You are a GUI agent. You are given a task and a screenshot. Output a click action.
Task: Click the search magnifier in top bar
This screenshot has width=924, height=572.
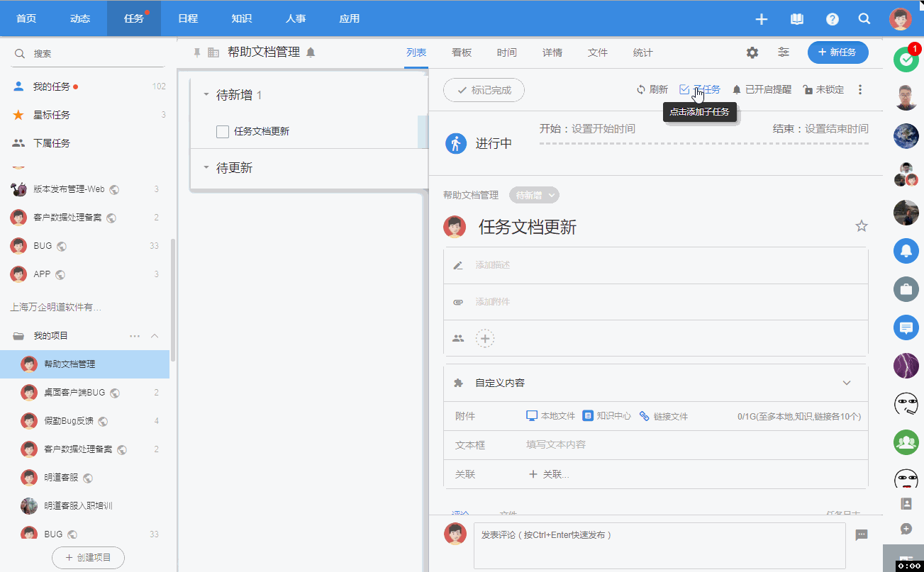click(x=864, y=19)
